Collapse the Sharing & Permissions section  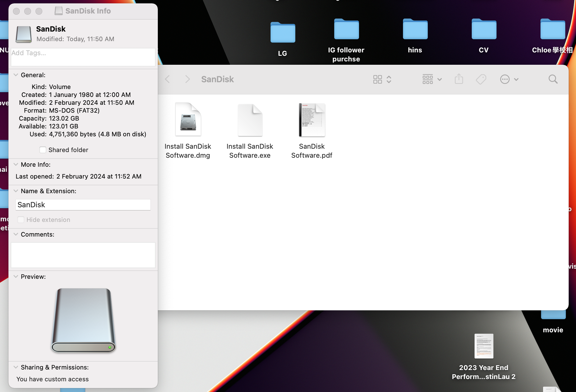[x=16, y=367]
